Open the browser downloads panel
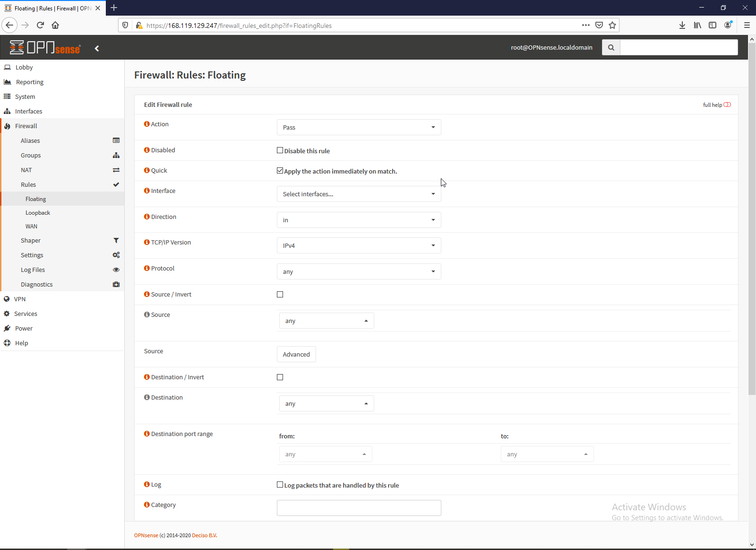This screenshot has width=756, height=550. pos(682,25)
